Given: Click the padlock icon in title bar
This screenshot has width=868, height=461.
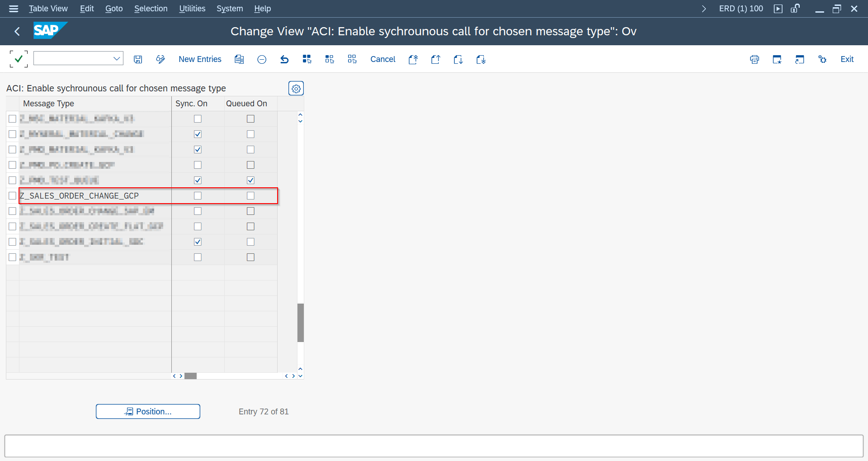Looking at the screenshot, I should click(x=795, y=9).
